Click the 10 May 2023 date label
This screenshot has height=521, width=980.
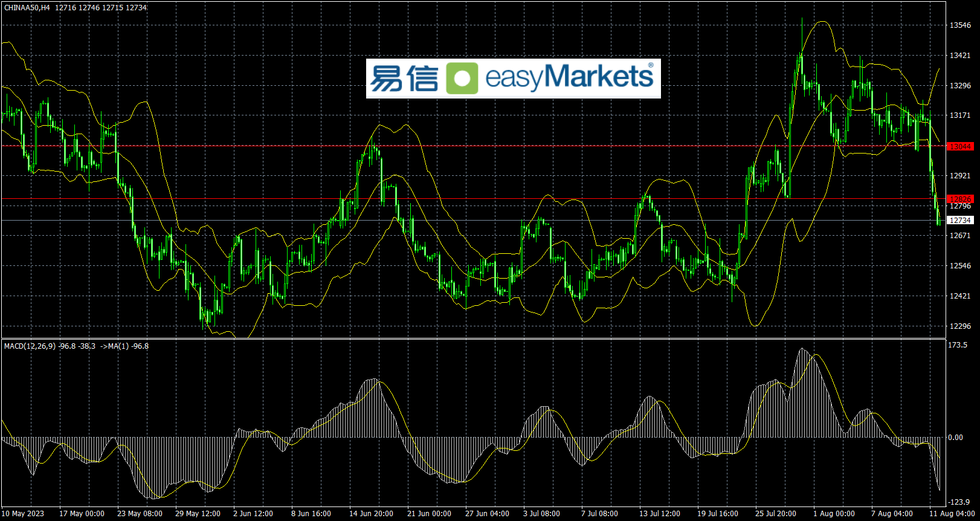(23, 514)
